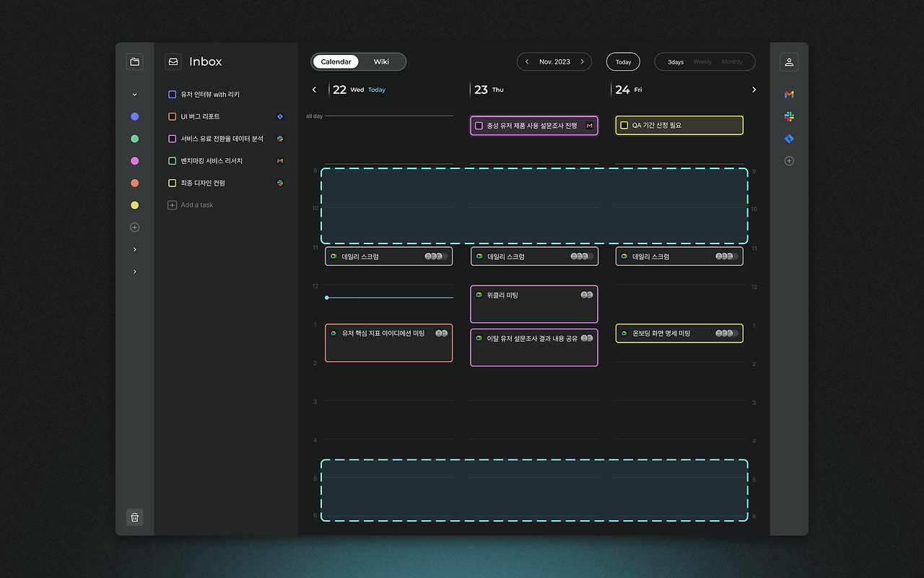Open the Slack integration icon
The width and height of the screenshot is (924, 578).
point(789,116)
